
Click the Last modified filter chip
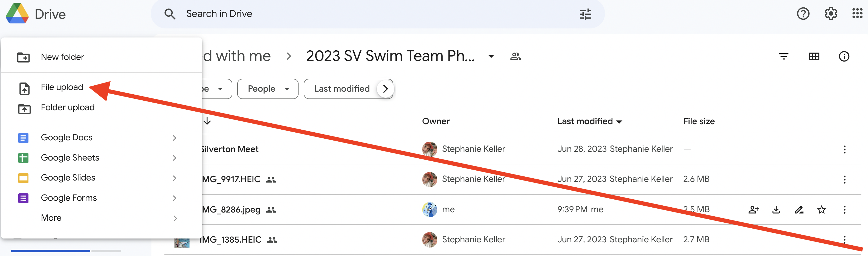click(342, 89)
